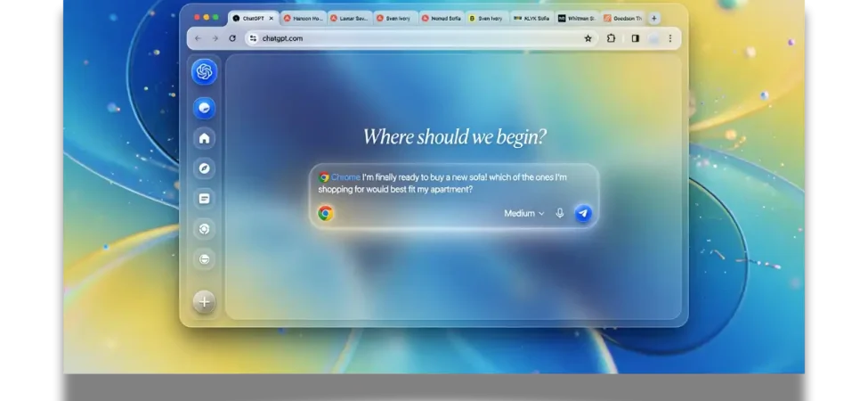Select the compass explore icon in the sidebar
Image resolution: width=868 pixels, height=401 pixels.
[x=204, y=168]
